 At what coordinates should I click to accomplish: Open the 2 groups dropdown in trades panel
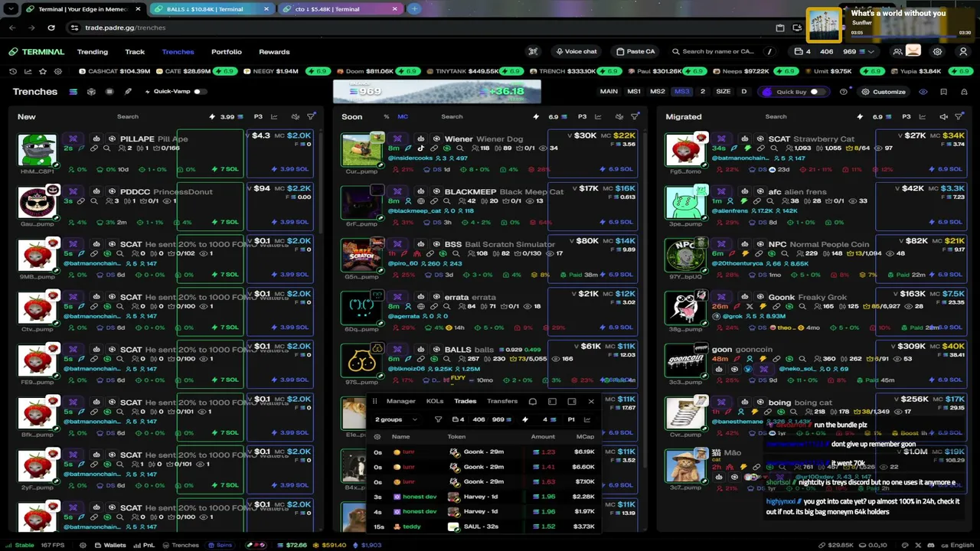point(397,419)
